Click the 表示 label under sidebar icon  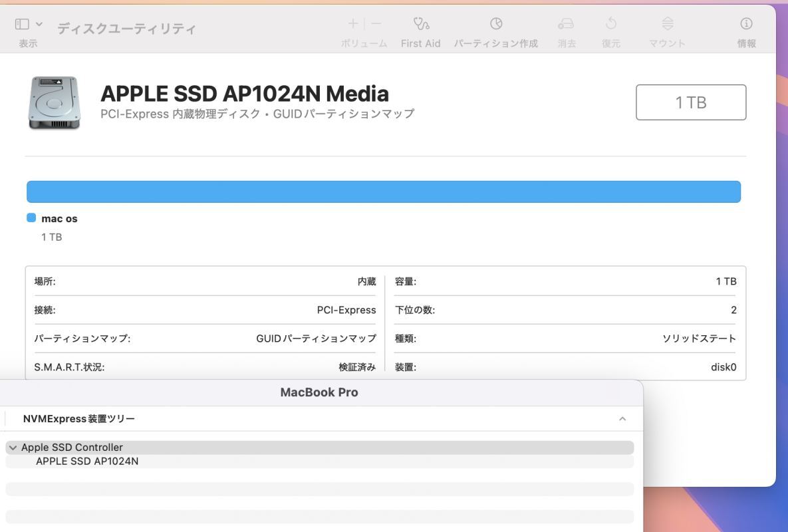tap(28, 44)
